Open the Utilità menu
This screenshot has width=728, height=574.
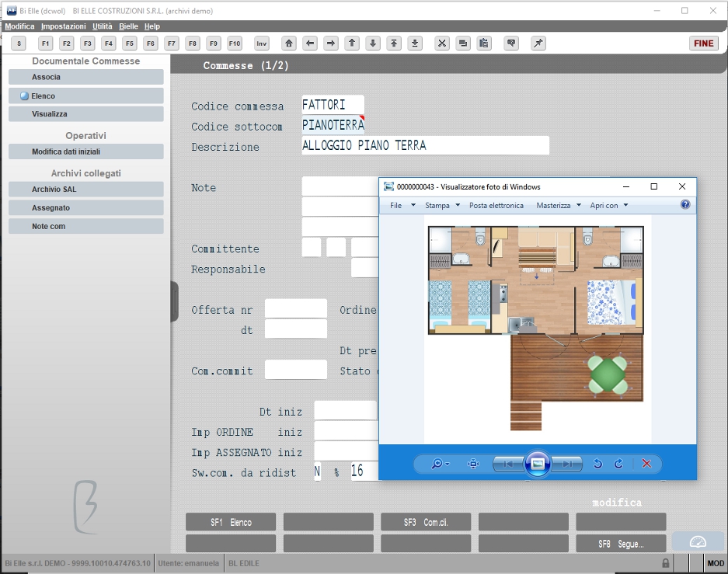coord(102,26)
